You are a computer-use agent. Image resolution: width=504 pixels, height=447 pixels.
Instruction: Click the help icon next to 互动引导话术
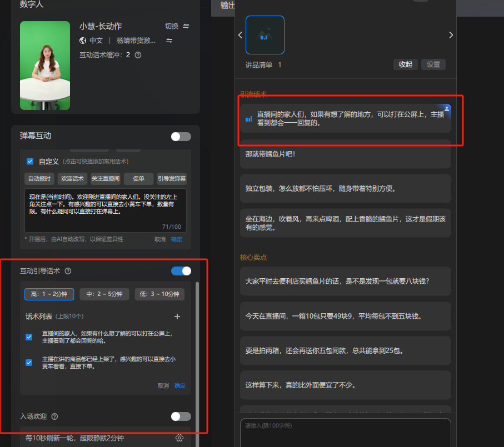[x=68, y=271]
